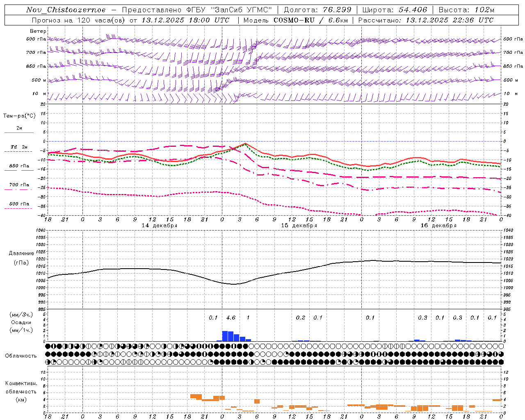Click the '14 декабря' date label
525x420 pixels.
click(160, 226)
